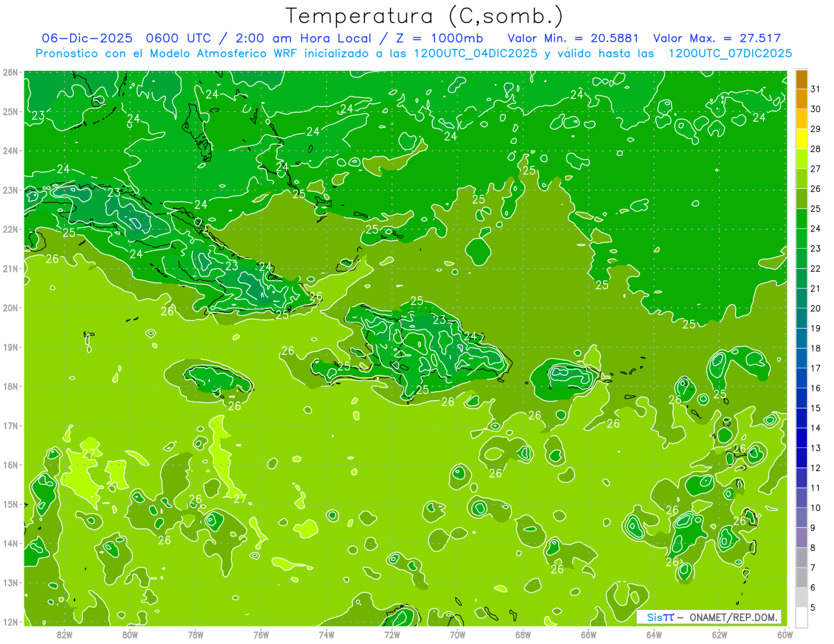The width and height of the screenshot is (834, 644).
Task: Click the "12N" latitude axis label
Action: (x=10, y=622)
